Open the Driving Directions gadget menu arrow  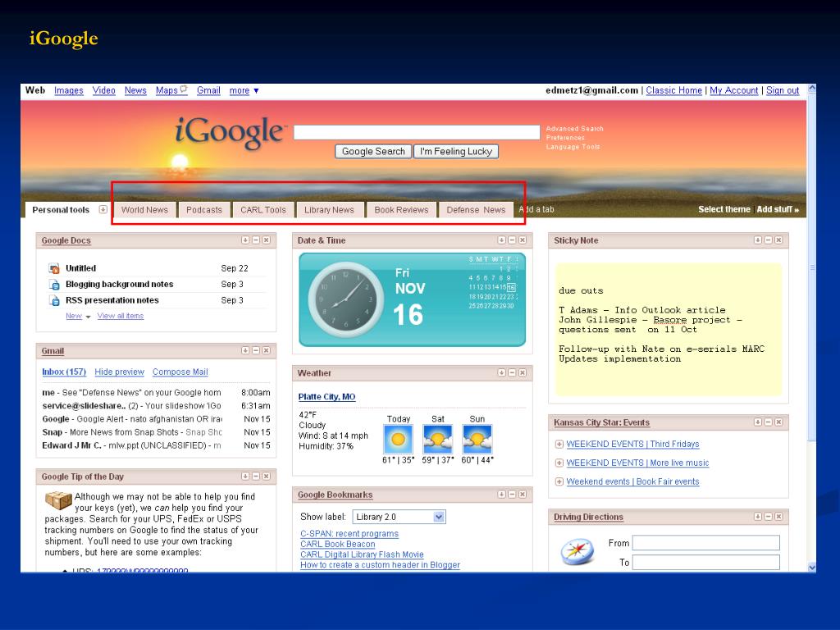tap(758, 517)
